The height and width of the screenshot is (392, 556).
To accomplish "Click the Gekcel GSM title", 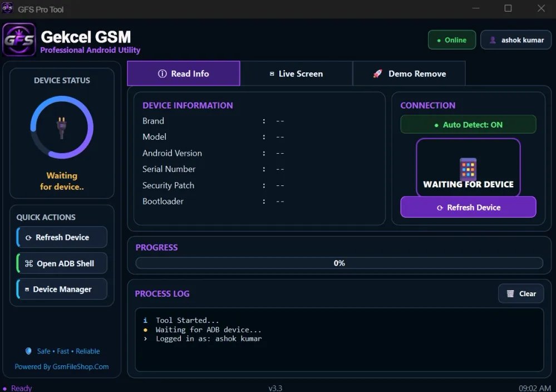I will (x=86, y=37).
